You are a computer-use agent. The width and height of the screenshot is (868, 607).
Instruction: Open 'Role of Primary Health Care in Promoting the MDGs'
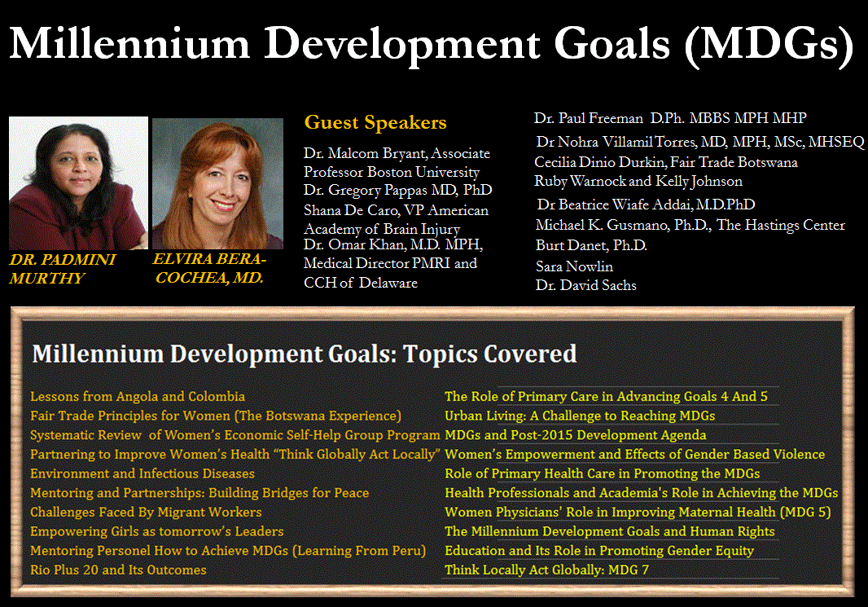click(603, 473)
